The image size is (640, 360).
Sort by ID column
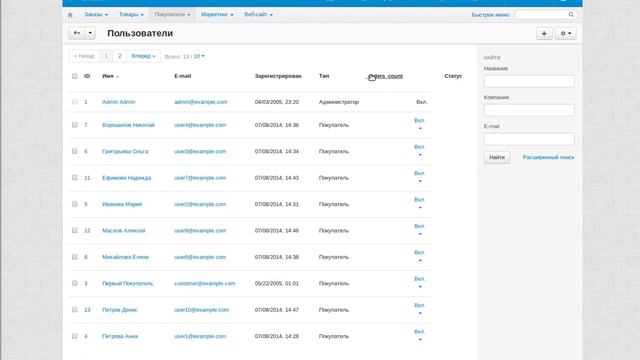pos(87,76)
